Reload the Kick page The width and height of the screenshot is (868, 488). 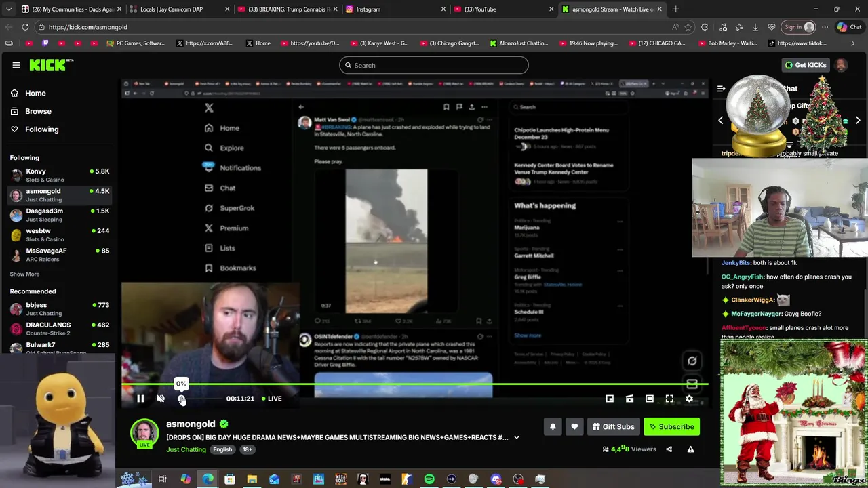(x=25, y=27)
